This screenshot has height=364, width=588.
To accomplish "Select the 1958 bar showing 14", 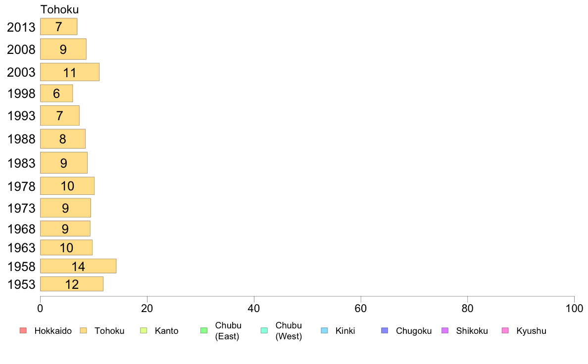I will pos(78,266).
